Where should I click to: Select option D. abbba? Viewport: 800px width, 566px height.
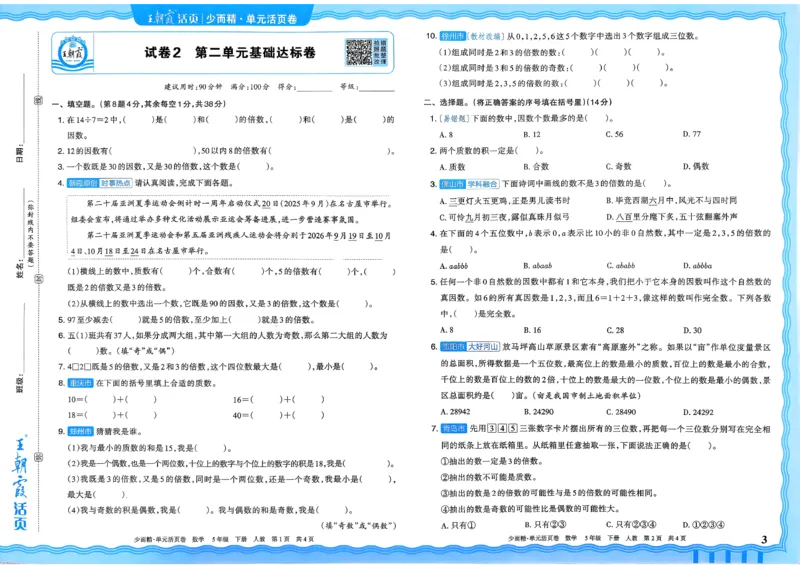coord(697,266)
